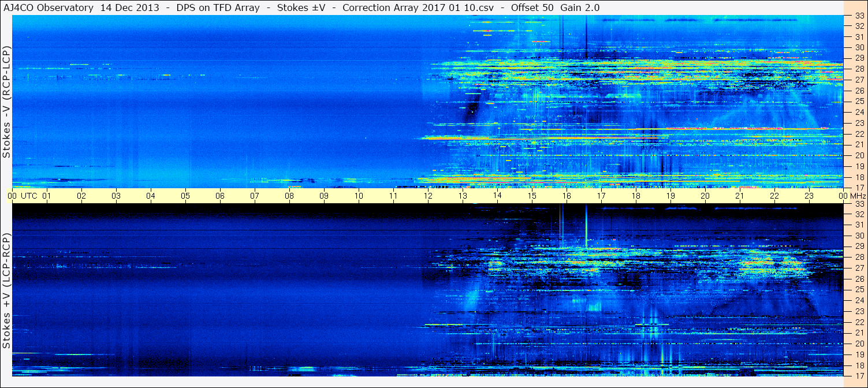Select the 20 hour marker on the time axis

pos(705,196)
